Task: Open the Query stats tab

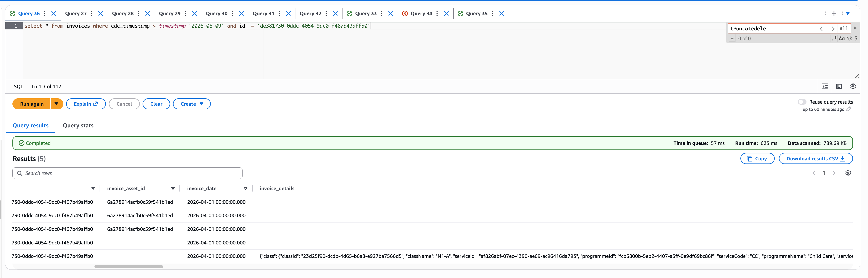Action: [78, 126]
